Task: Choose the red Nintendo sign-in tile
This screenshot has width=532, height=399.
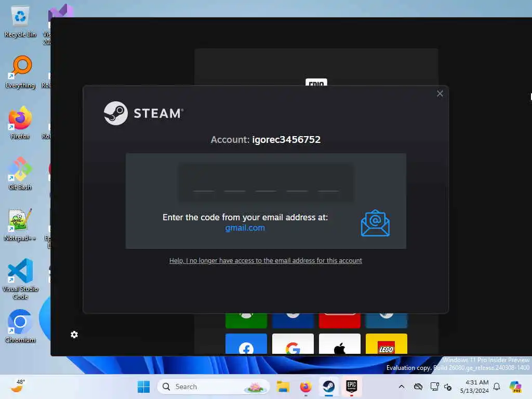Action: (x=340, y=321)
